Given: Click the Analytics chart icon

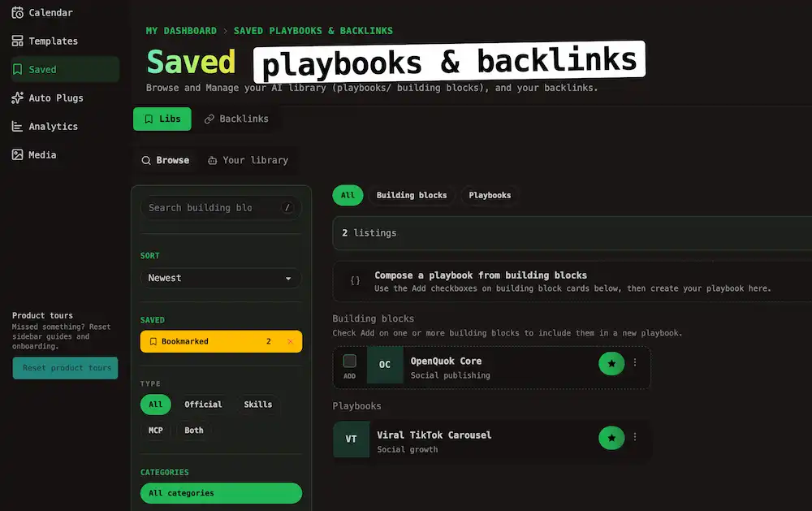Looking at the screenshot, I should tap(18, 127).
